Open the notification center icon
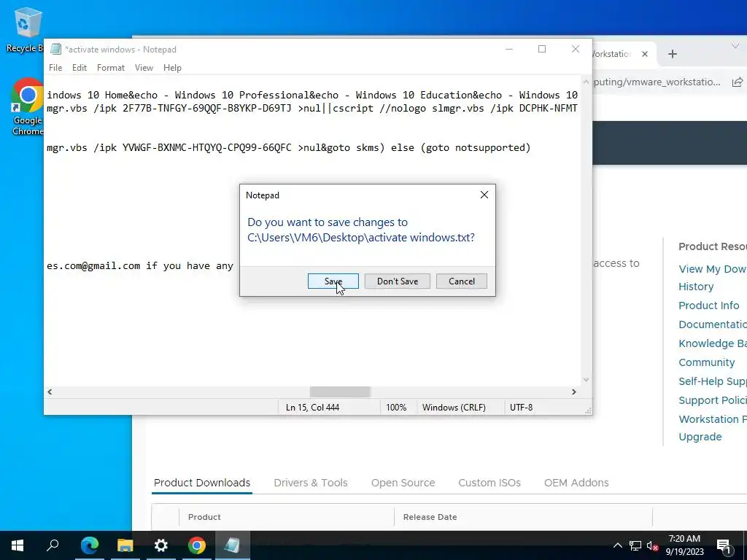The height and width of the screenshot is (560, 747). pyautogui.click(x=723, y=545)
